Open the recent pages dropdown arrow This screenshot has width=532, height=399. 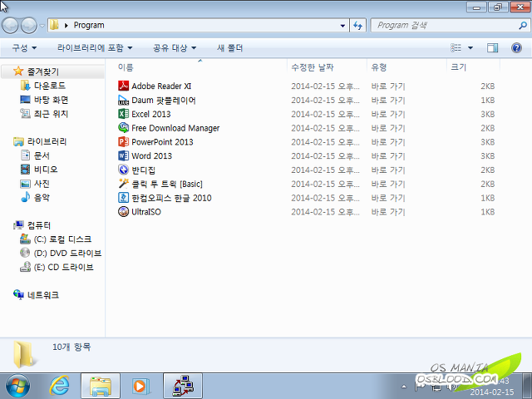tap(42, 26)
